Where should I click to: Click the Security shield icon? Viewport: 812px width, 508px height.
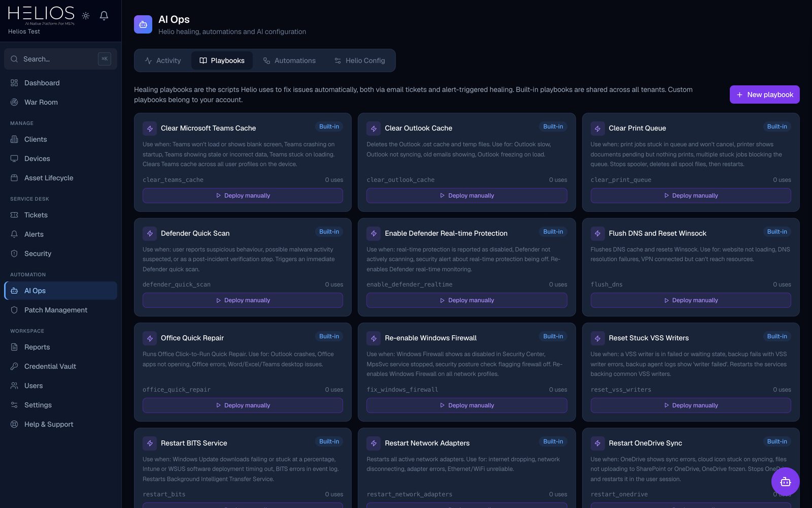click(14, 253)
